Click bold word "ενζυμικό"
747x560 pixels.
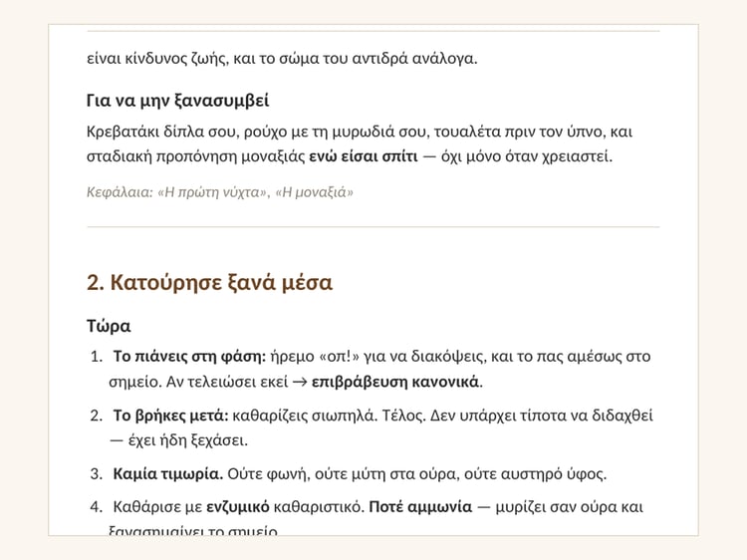click(238, 506)
